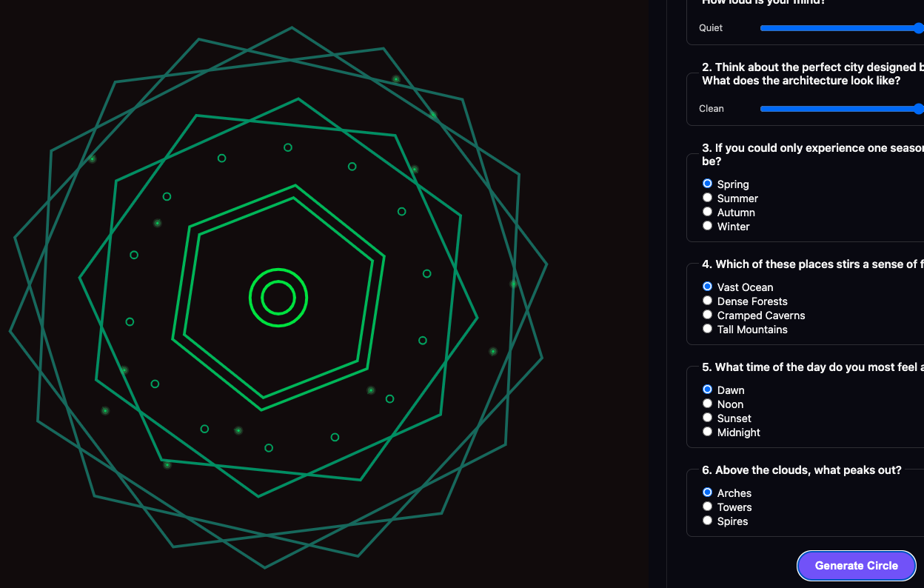924x588 pixels.
Task: Pick Midnight as time of day
Action: pos(708,432)
